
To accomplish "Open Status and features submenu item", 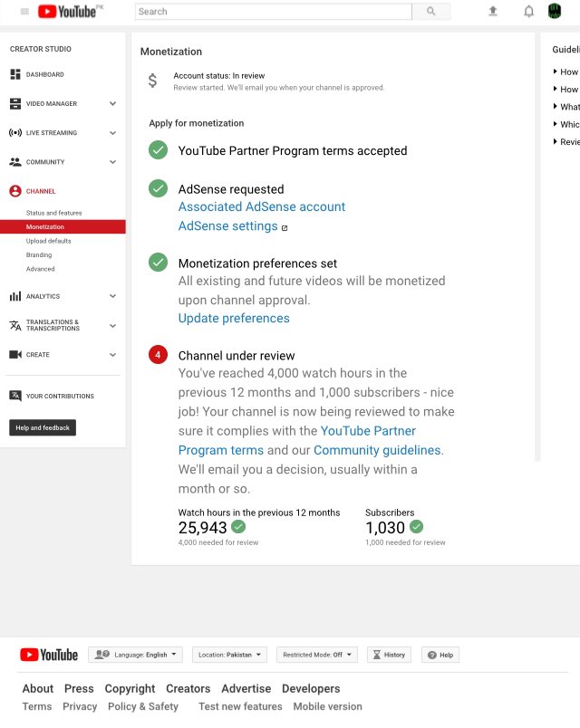I will 53,213.
